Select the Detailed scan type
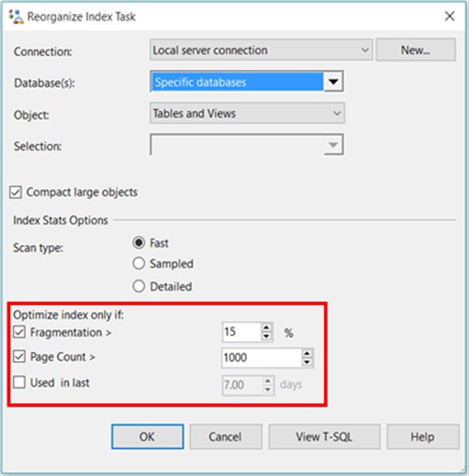 (139, 286)
